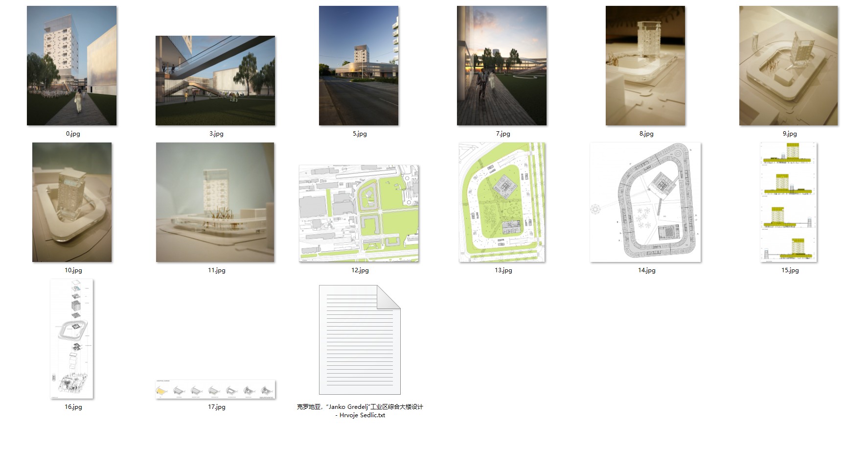
Task: Click the file name 15.jpg
Action: pos(790,270)
